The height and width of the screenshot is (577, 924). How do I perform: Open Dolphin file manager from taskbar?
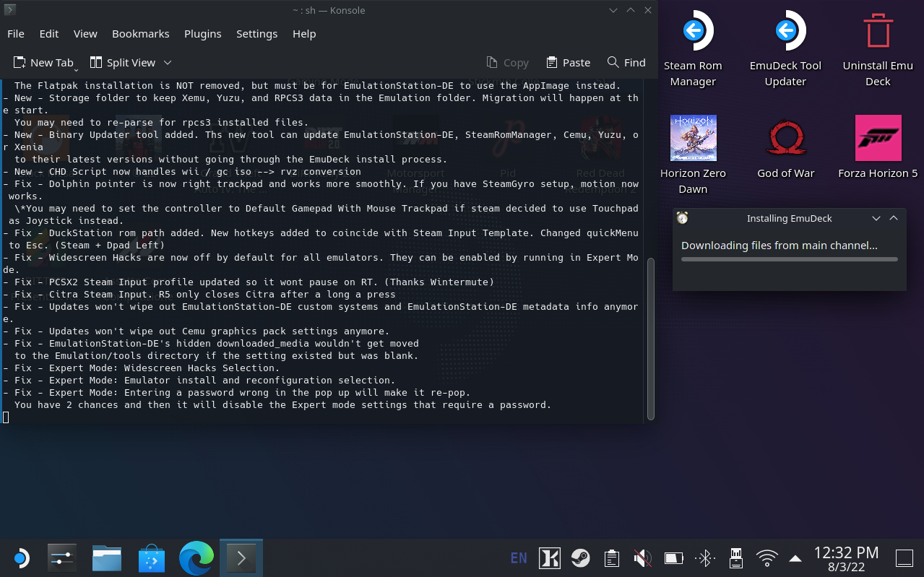107,558
